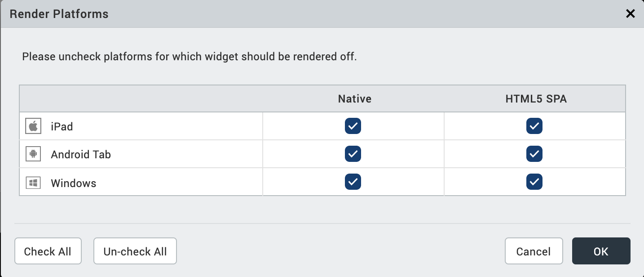Disable Native rendering for Android Tab
Image resolution: width=644 pixels, height=277 pixels.
pyautogui.click(x=353, y=154)
